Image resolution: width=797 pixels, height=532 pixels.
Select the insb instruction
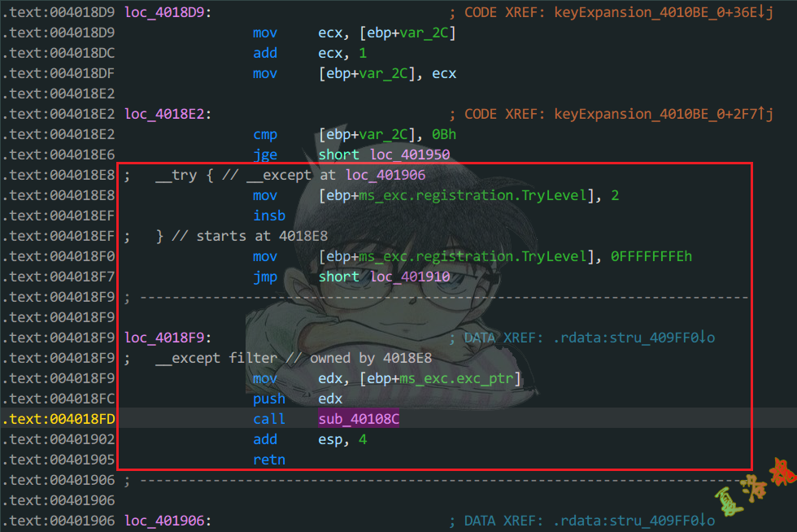(x=268, y=216)
